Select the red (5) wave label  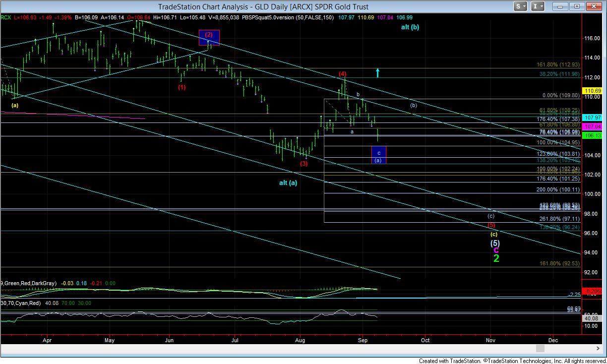click(x=491, y=225)
